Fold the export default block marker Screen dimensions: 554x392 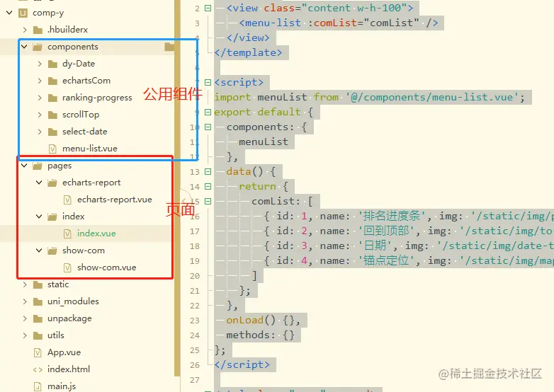click(208, 113)
